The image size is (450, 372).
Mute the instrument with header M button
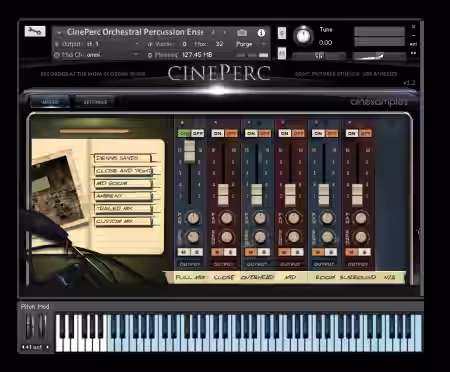(x=282, y=53)
